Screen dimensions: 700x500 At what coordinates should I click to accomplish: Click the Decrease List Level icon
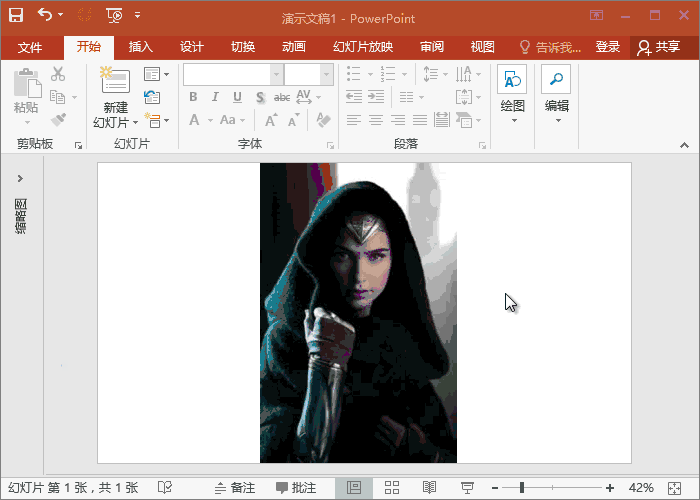click(354, 97)
